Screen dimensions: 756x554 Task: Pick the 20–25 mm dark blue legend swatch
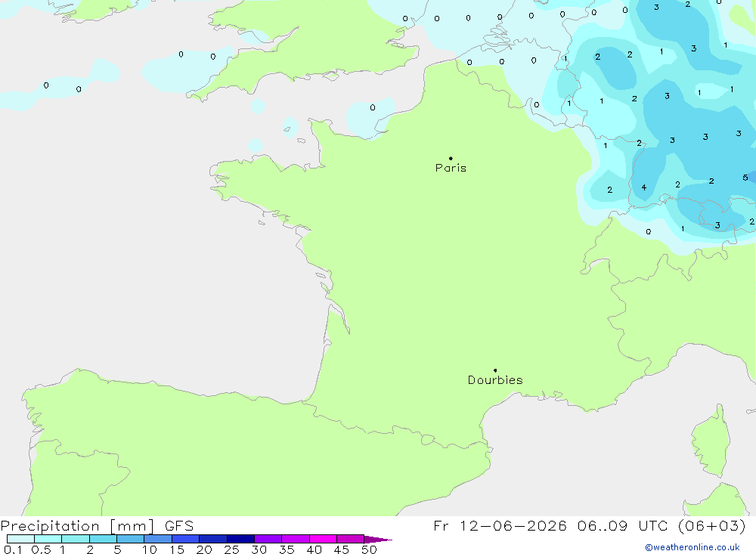point(213,539)
